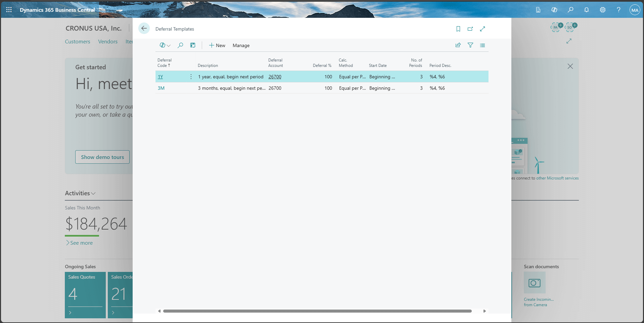Bookmark the Deferral Templates page

[458, 29]
